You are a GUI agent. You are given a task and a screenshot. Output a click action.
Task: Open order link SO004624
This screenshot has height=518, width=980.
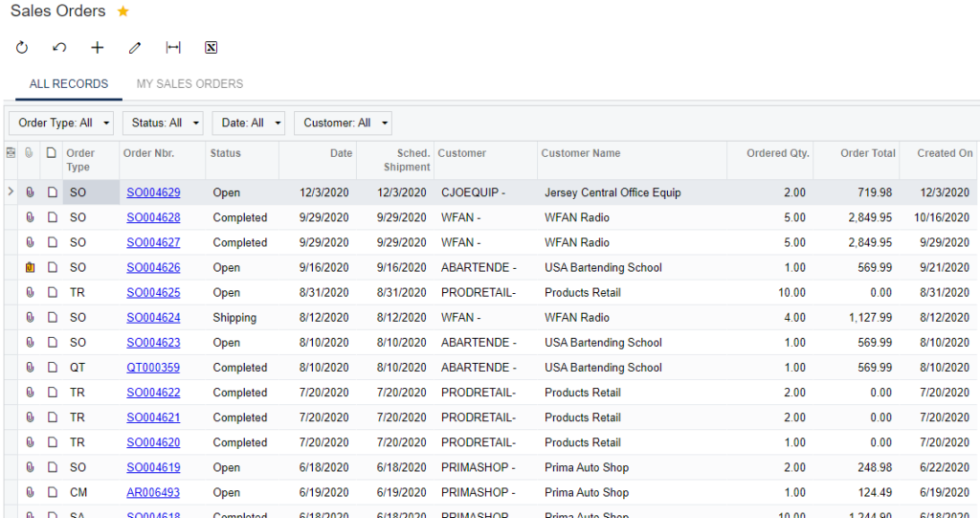tap(153, 318)
